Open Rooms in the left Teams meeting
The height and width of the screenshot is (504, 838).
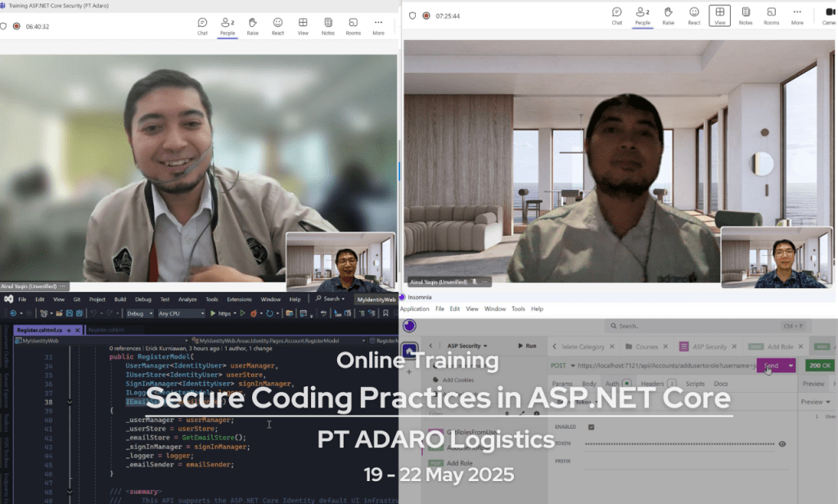353,24
